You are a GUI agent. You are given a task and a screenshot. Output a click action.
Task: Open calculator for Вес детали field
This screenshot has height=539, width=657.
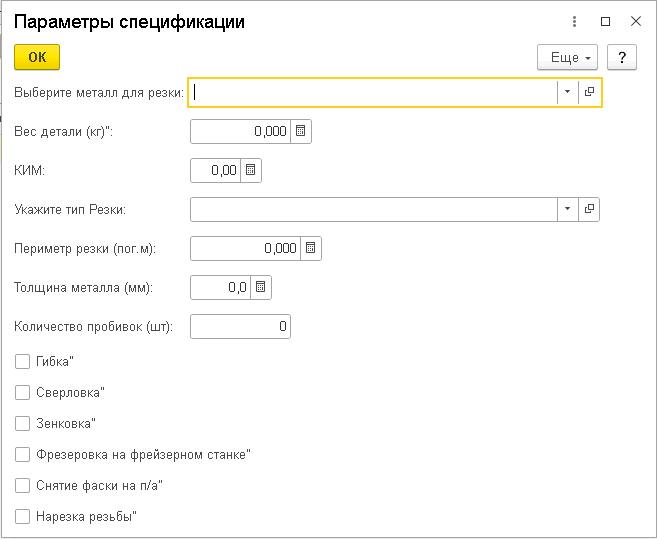pos(301,131)
